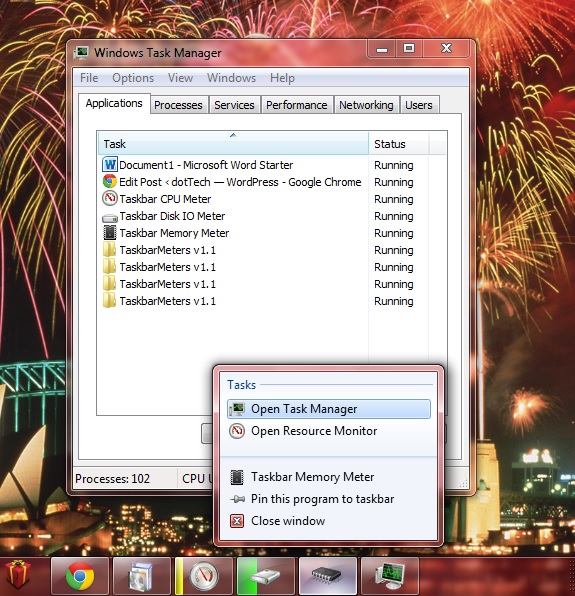Sort by the Status column header
The width and height of the screenshot is (575, 596).
(x=399, y=144)
